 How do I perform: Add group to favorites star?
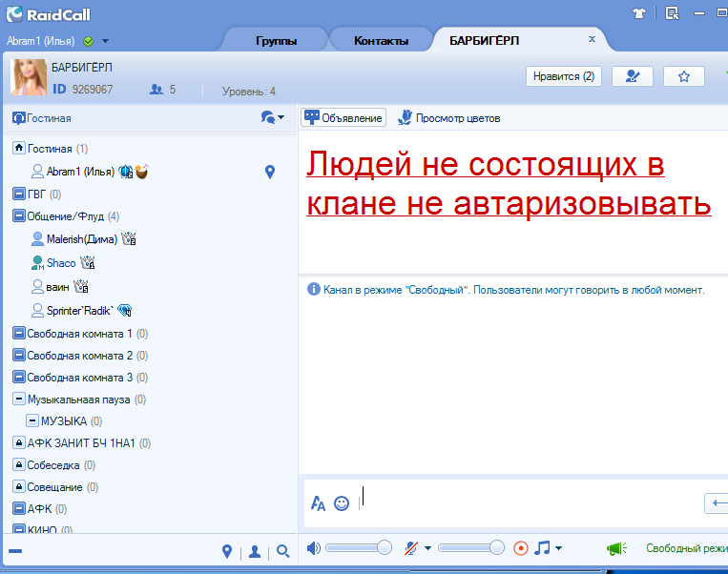pos(684,76)
